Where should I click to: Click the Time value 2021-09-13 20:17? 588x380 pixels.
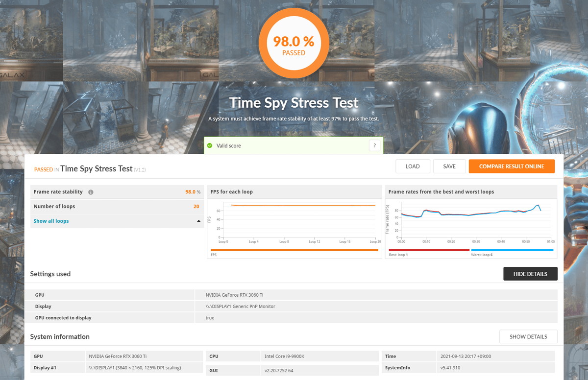pos(465,356)
